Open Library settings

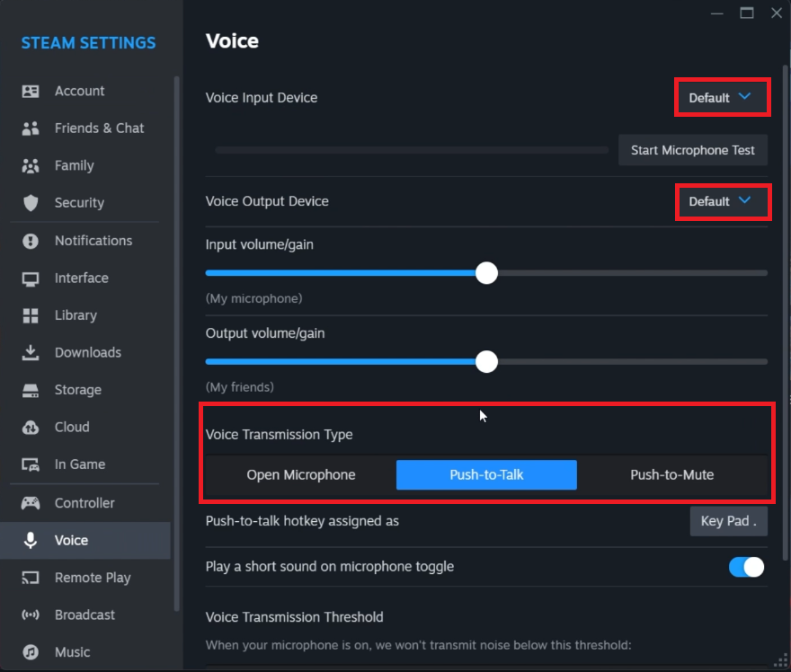coord(76,315)
